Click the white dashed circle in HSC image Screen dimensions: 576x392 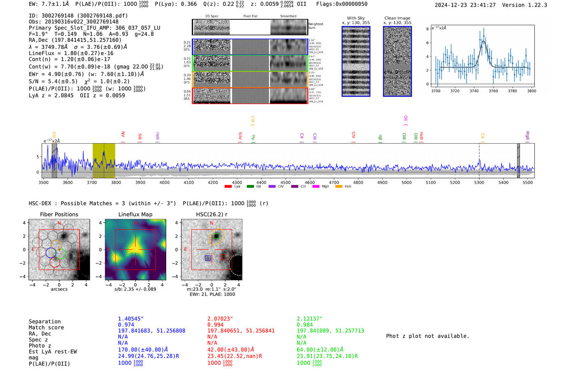coord(235,265)
